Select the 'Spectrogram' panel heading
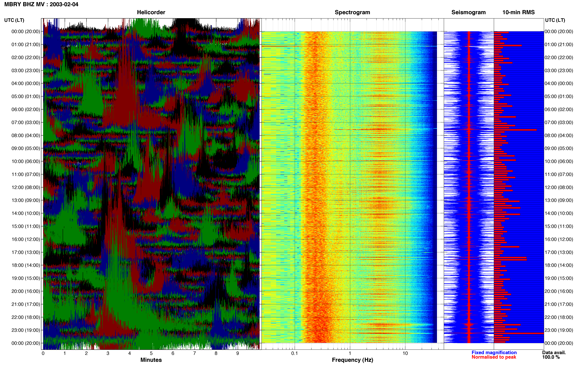 coord(352,12)
